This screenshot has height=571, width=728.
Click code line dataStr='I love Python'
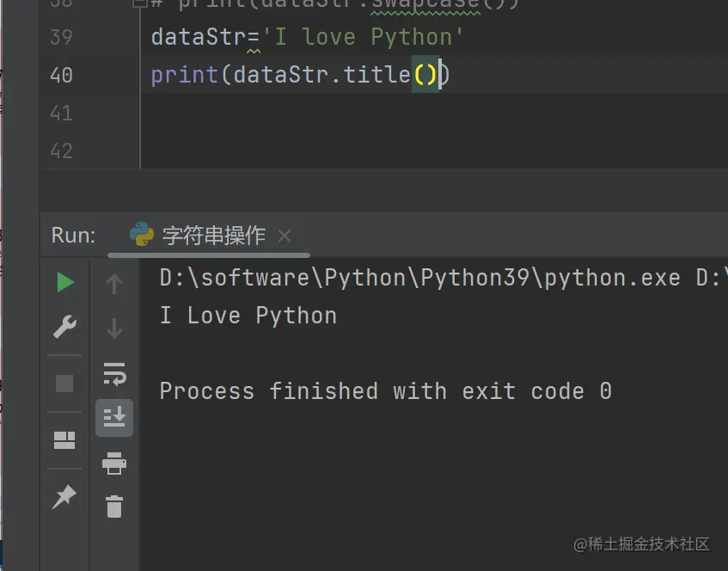click(307, 37)
